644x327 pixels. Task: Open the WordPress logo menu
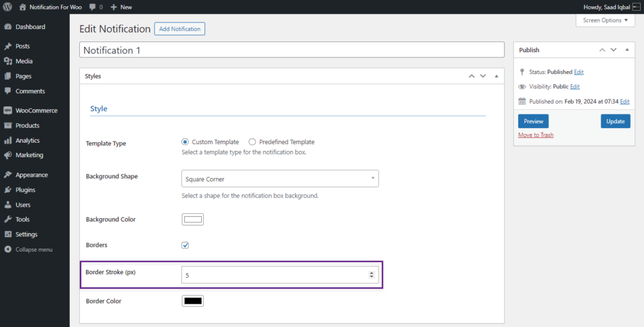click(x=8, y=7)
